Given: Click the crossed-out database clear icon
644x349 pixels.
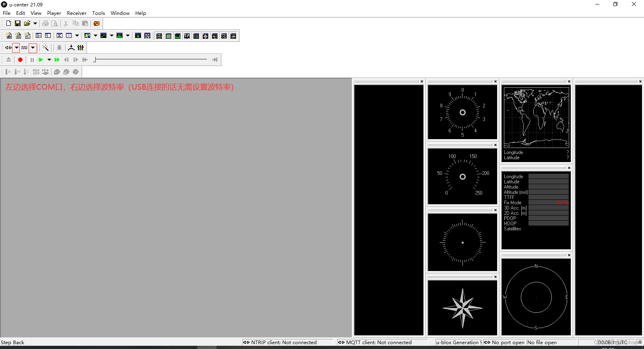Looking at the screenshot, I should pos(97,23).
